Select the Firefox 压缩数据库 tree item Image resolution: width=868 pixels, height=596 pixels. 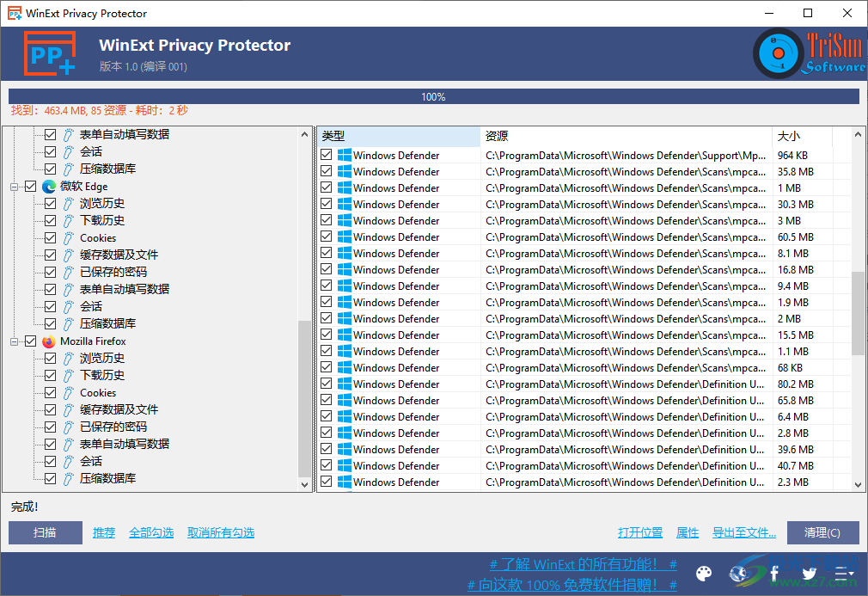tap(108, 478)
